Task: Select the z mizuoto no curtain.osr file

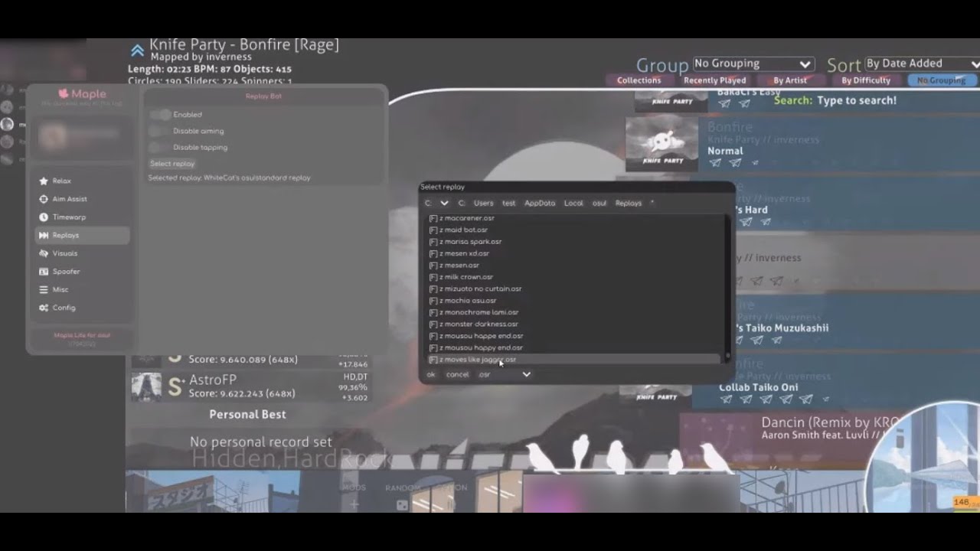Action: coord(573,289)
